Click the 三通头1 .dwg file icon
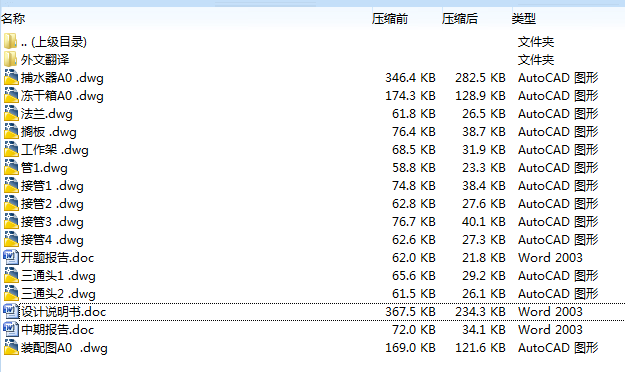This screenshot has height=372, width=625. pos(11,276)
